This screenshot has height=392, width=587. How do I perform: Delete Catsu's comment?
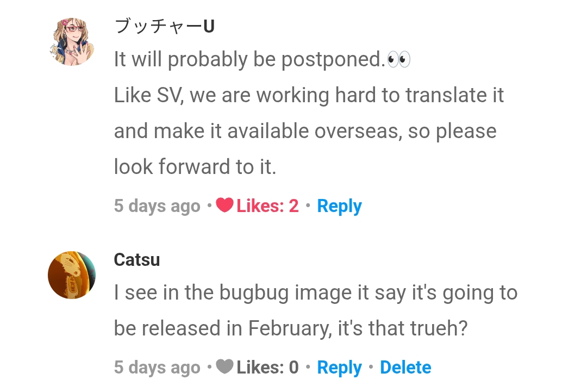coord(405,368)
